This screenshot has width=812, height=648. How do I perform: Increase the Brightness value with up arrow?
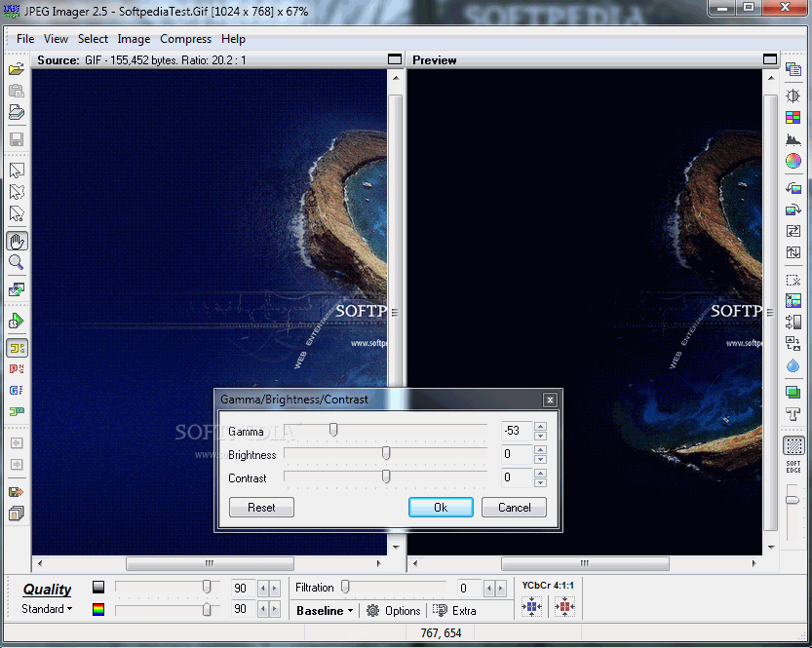point(541,450)
